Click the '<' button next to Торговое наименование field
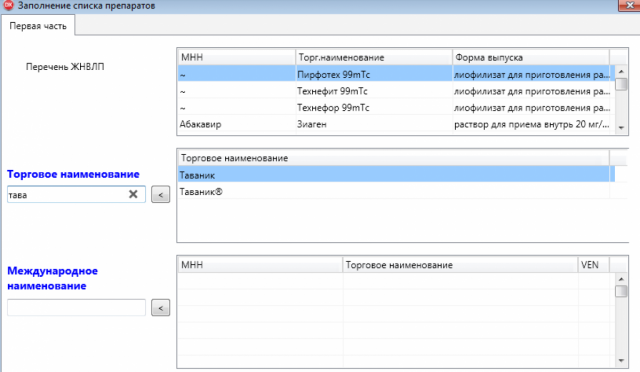640x372 pixels. pyautogui.click(x=160, y=194)
